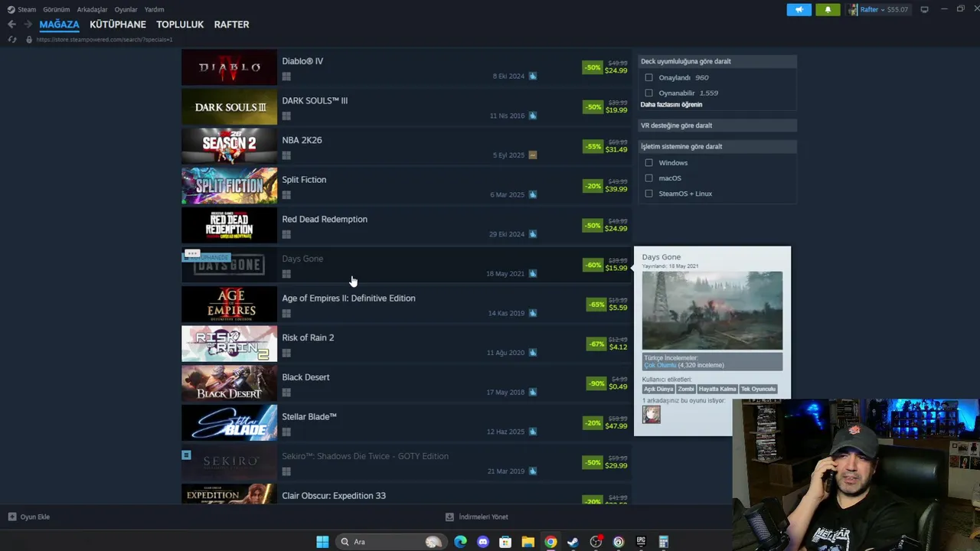Switch to the RAFTER profile tab
980x551 pixels.
[231, 24]
